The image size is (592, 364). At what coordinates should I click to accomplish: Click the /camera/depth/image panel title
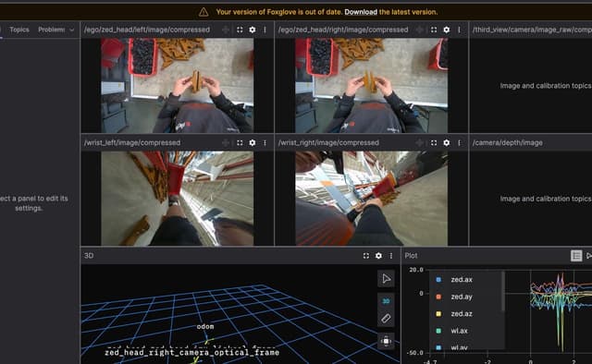coord(508,142)
